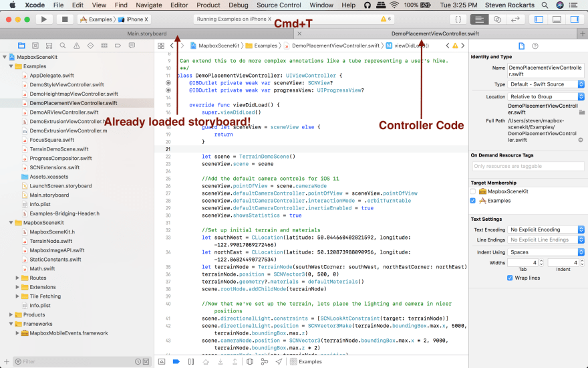
Task: Click the Simulate Location arrow icon
Action: click(279, 361)
